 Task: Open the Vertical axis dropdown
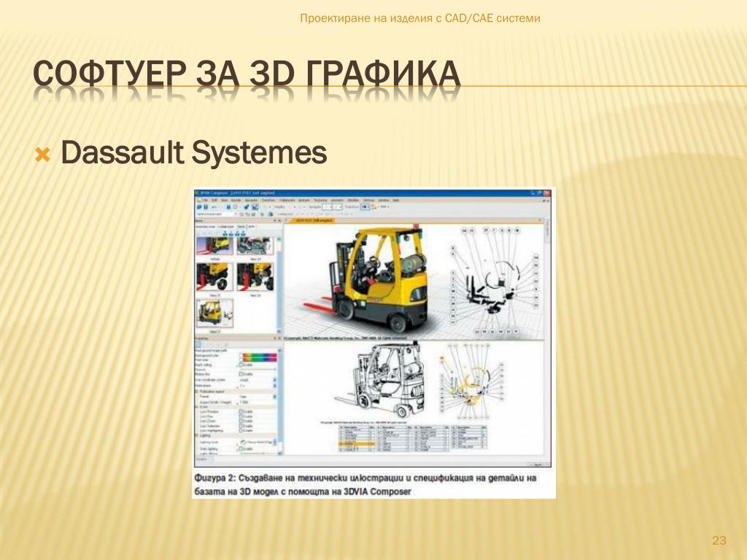click(x=275, y=386)
